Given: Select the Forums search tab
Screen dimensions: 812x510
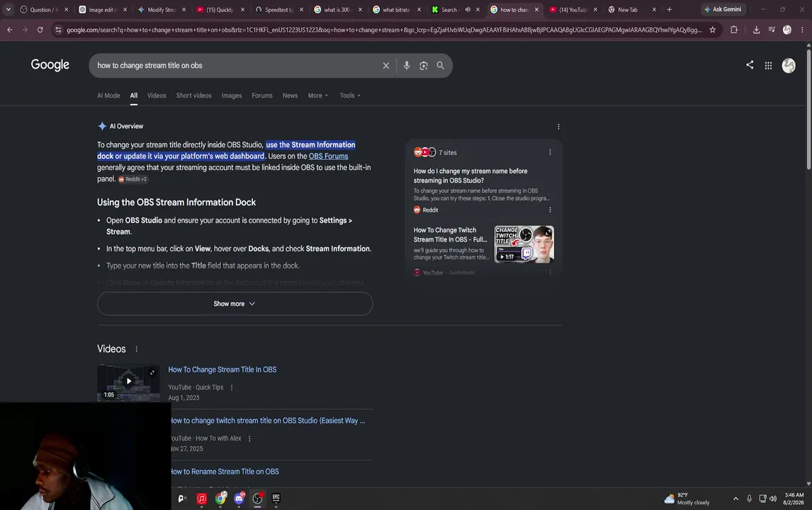Looking at the screenshot, I should tap(262, 95).
